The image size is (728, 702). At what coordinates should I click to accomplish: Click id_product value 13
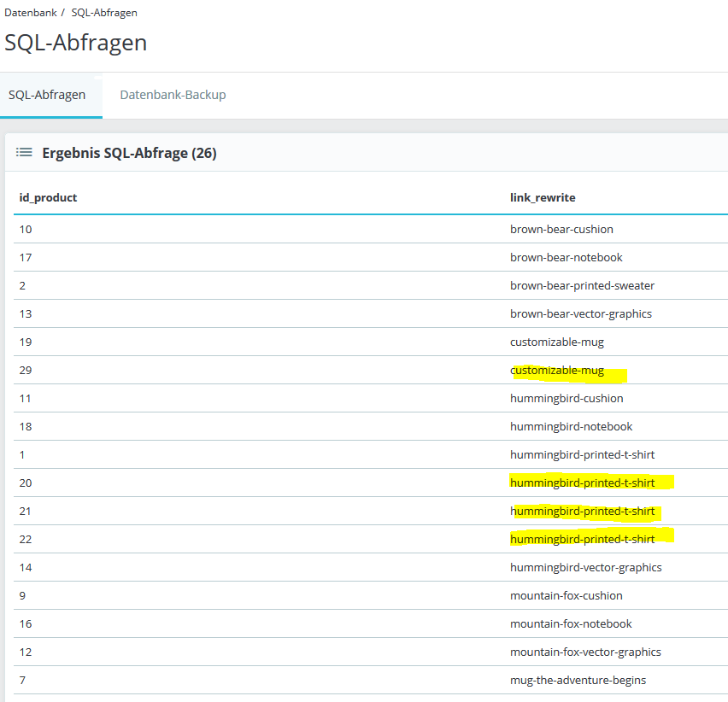tap(26, 314)
